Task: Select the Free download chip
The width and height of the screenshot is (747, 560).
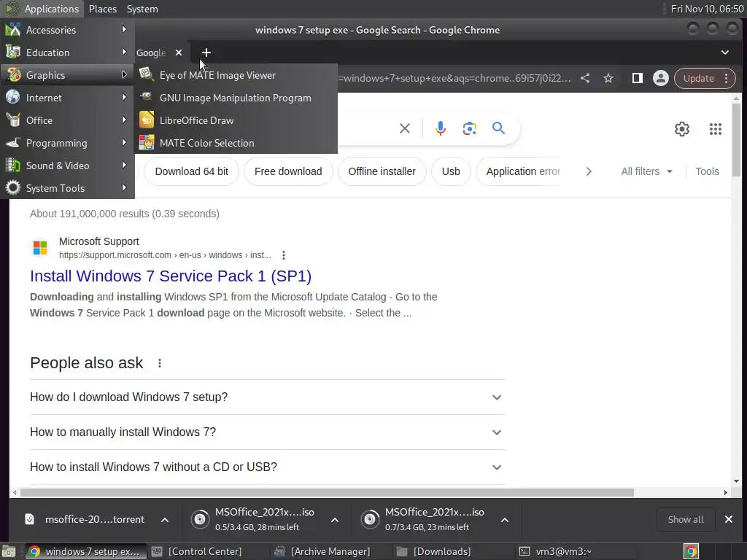Action: click(x=288, y=171)
